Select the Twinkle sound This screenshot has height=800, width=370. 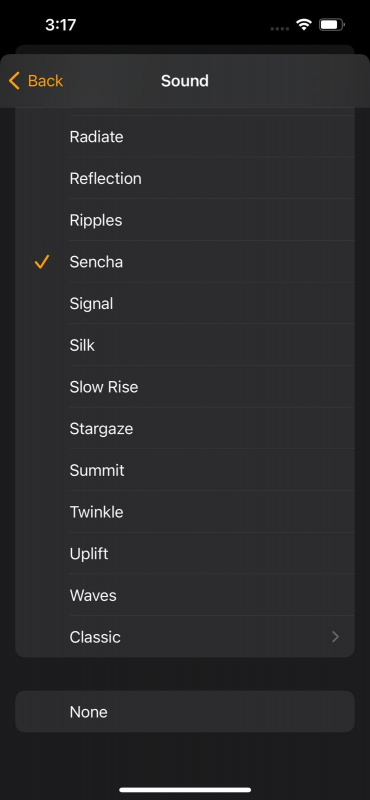coord(185,512)
